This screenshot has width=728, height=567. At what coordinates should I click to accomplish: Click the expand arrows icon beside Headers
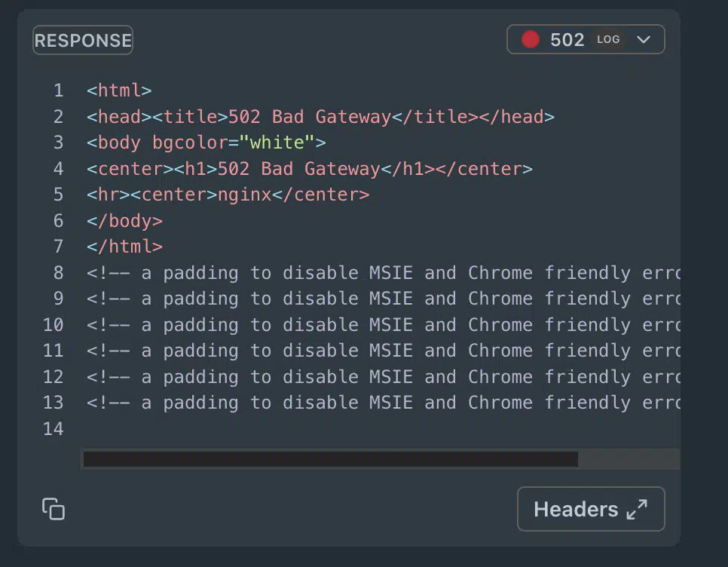click(637, 510)
